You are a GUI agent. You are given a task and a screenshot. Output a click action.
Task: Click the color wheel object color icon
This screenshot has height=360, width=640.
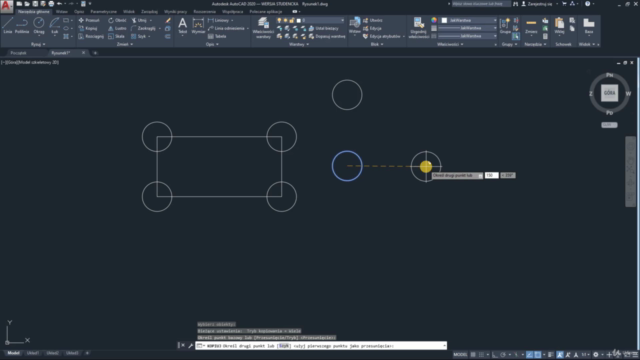434,20
